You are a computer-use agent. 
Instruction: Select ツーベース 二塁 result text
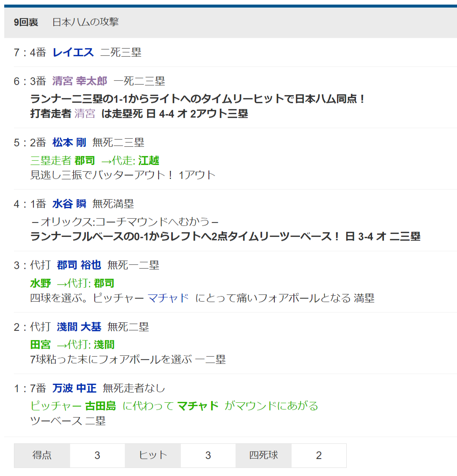pyautogui.click(x=68, y=421)
